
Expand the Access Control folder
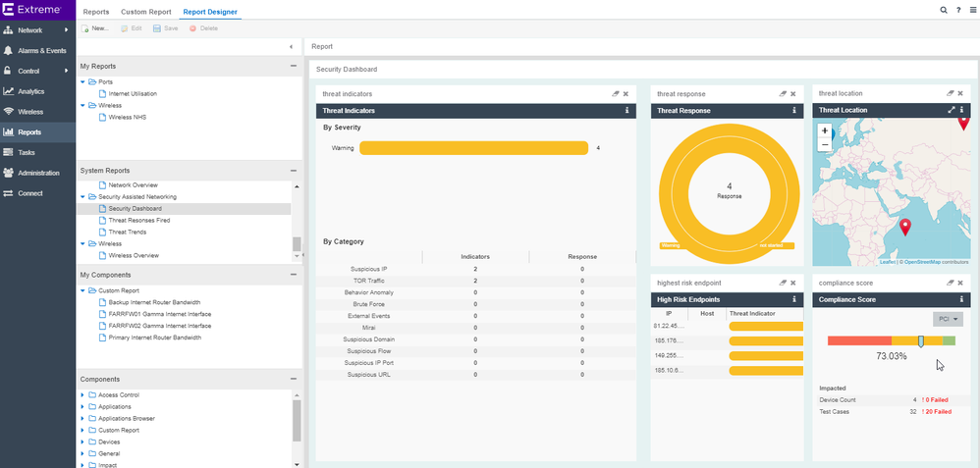pyautogui.click(x=82, y=394)
